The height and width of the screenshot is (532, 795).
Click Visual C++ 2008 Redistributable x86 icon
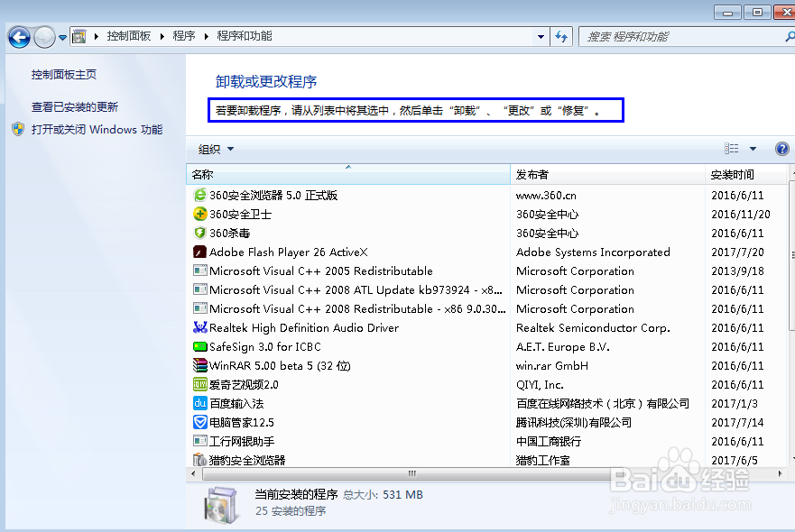[x=199, y=308]
